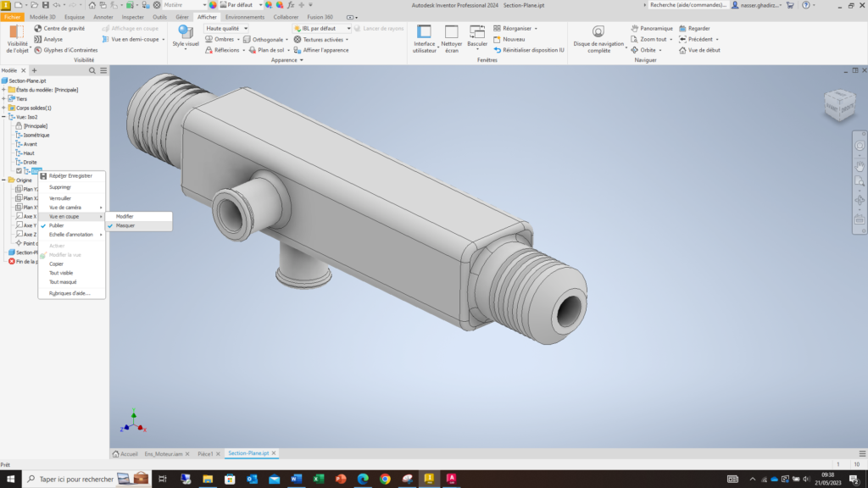Click the Windows taskbar search box
This screenshot has height=488, width=868.
(76, 479)
